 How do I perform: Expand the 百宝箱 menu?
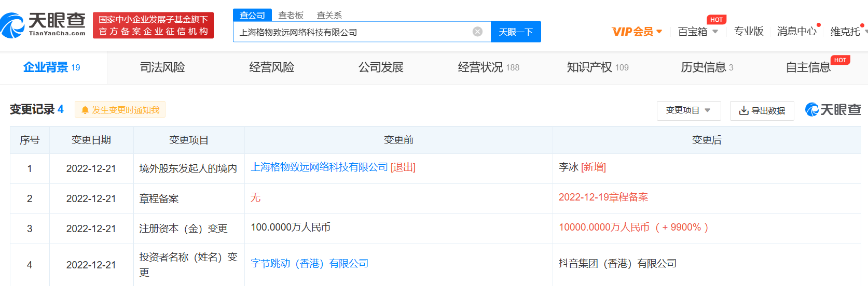click(x=698, y=32)
